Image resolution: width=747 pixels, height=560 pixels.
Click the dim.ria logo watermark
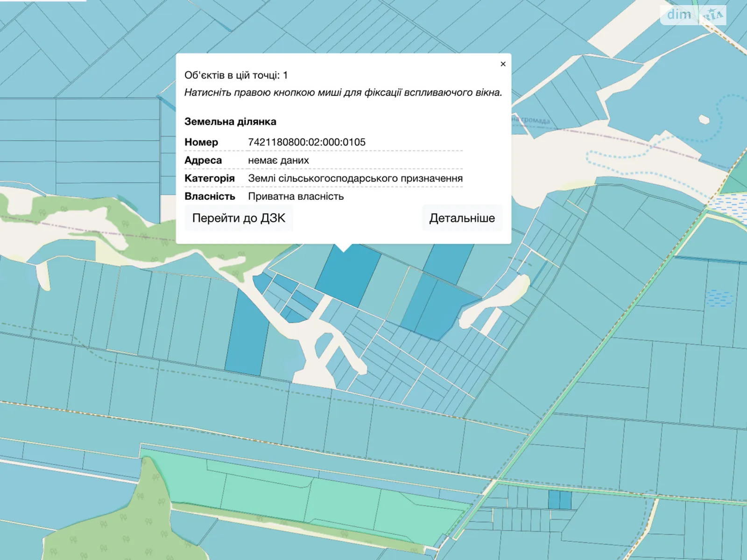(693, 15)
